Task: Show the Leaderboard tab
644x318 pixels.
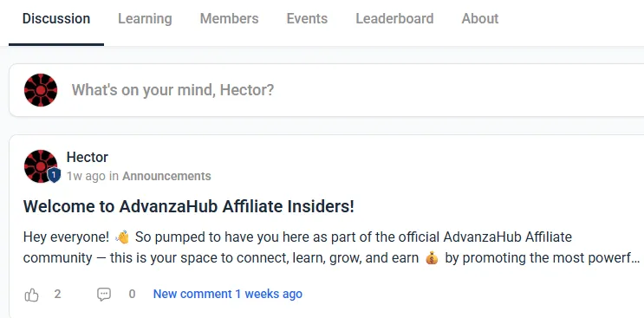Action: 394,19
